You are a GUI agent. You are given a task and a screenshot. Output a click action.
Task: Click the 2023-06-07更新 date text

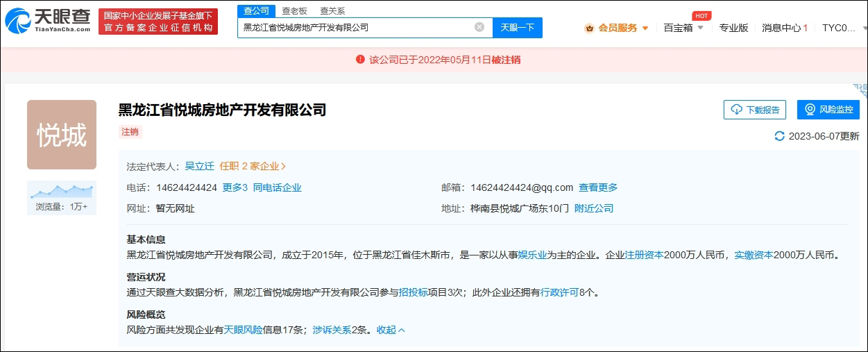(824, 136)
